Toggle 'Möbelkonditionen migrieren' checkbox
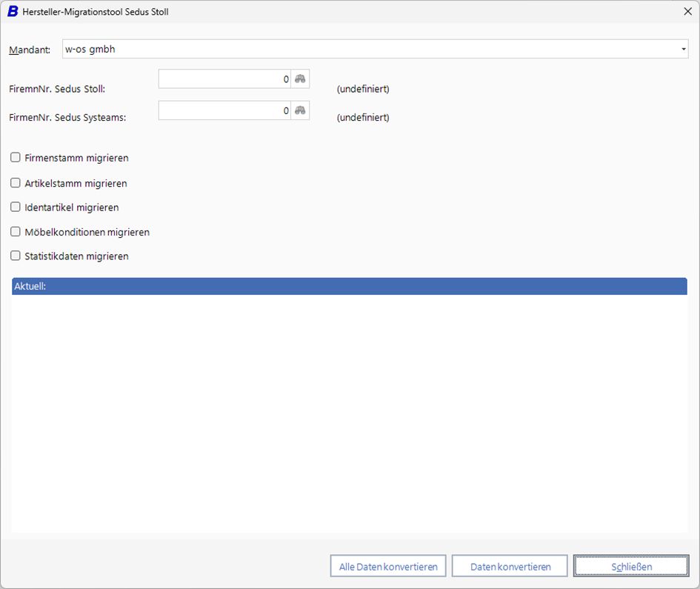The width and height of the screenshot is (700, 589). click(16, 232)
